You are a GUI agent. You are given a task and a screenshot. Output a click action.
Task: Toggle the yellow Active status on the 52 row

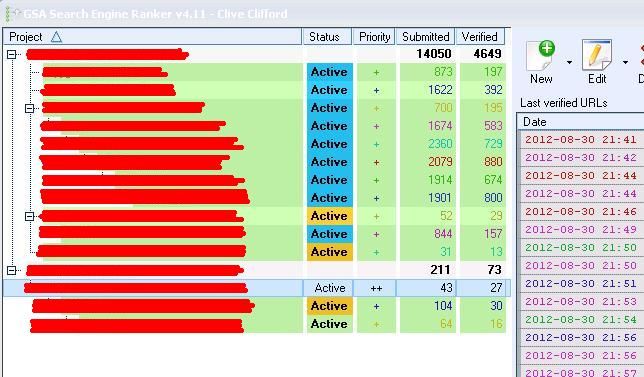pyautogui.click(x=329, y=216)
